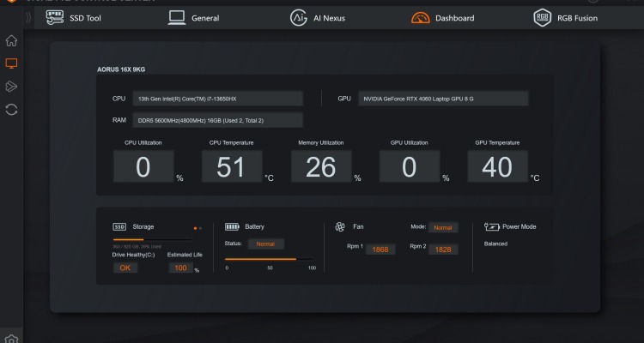The height and width of the screenshot is (343, 644).
Task: Click the CPU Temperature 51 box
Action: pyautogui.click(x=232, y=166)
